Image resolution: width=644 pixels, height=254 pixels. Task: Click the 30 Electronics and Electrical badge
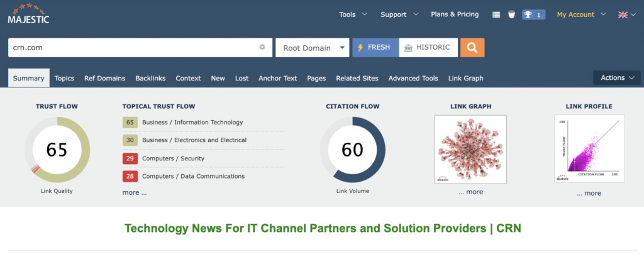pyautogui.click(x=130, y=140)
